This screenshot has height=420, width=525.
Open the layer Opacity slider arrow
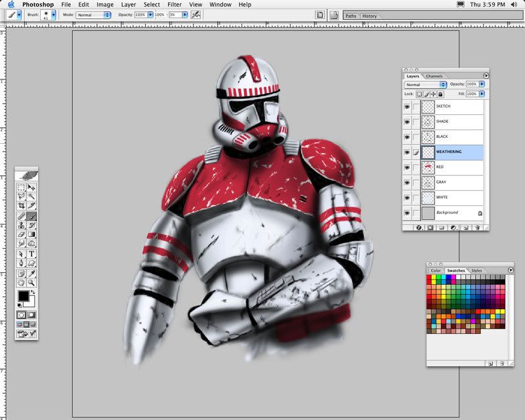tap(482, 84)
